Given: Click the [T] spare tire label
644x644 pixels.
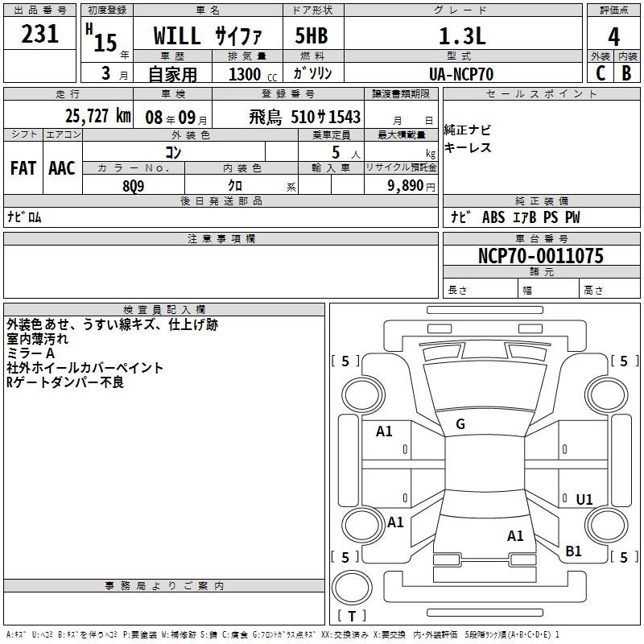Looking at the screenshot, I should [352, 616].
